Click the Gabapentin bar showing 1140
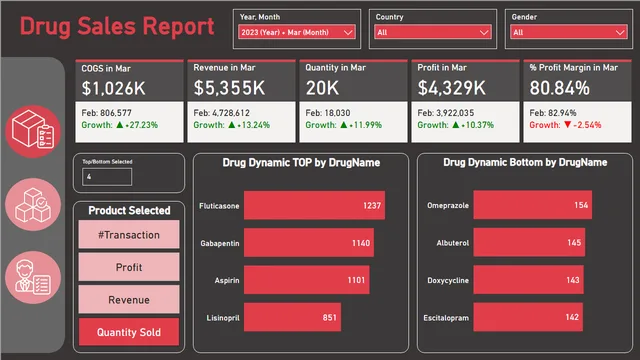640x360 pixels. 309,243
